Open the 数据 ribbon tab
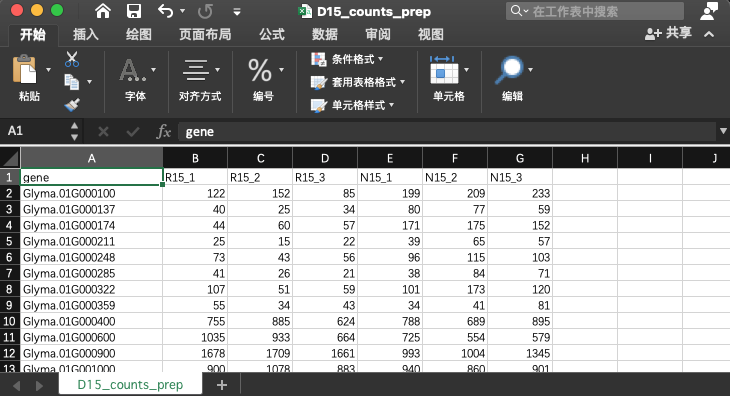Viewport: 730px width, 396px height. 325,34
